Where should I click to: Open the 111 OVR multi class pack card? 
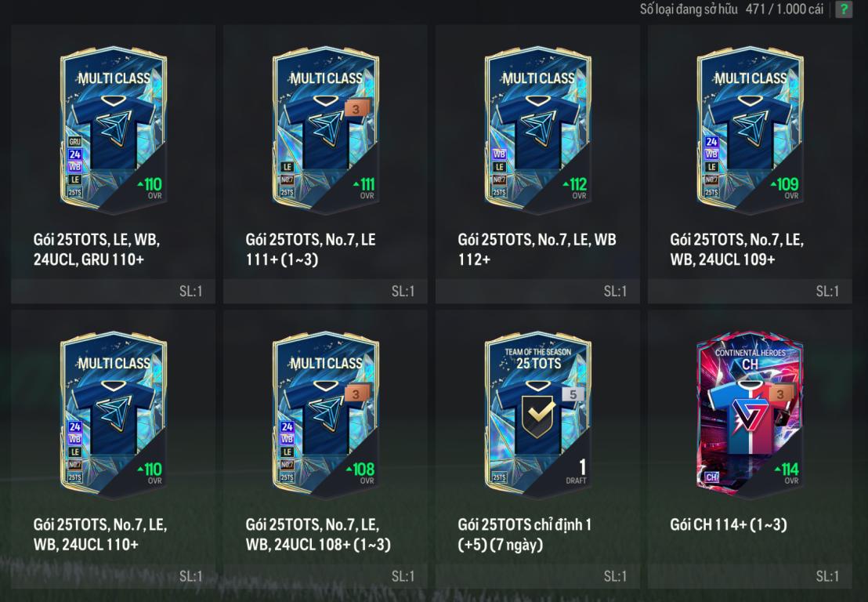pos(326,130)
